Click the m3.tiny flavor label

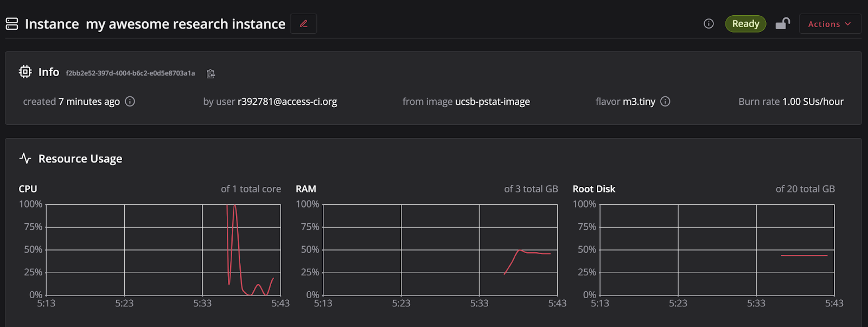point(639,102)
